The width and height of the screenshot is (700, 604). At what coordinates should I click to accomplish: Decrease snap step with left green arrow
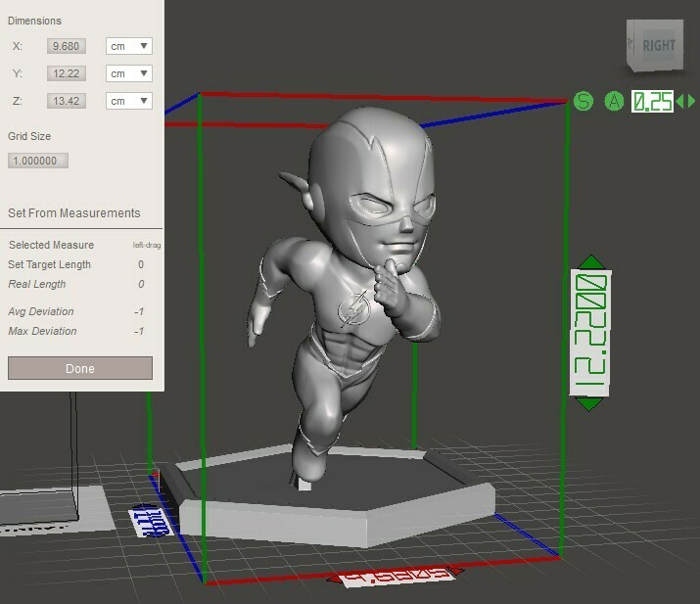(679, 102)
